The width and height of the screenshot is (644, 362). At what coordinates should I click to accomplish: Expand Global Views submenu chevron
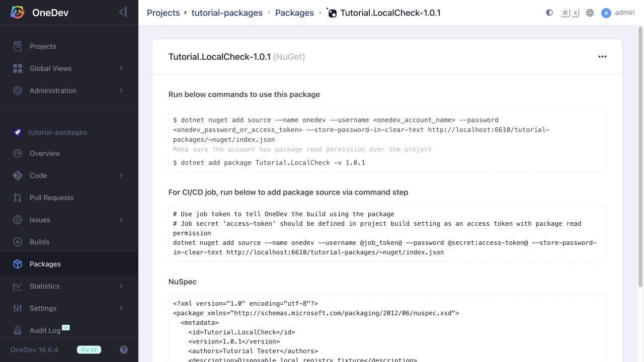[121, 68]
